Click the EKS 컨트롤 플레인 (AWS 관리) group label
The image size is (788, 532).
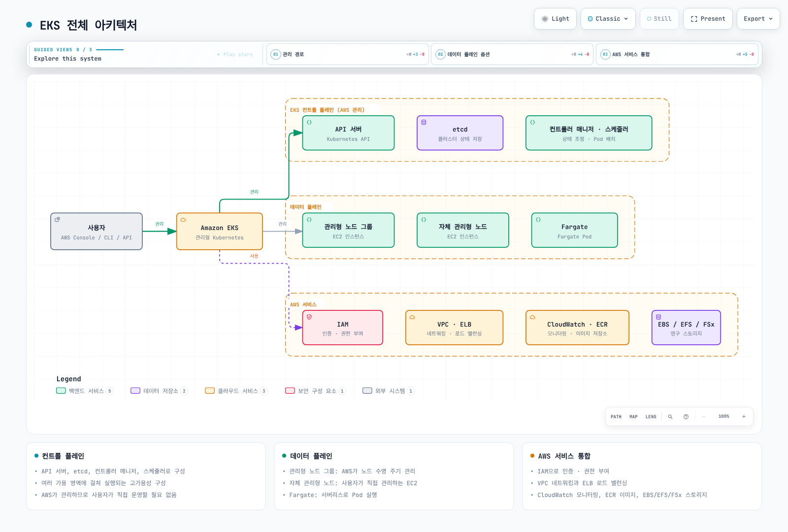tap(328, 110)
